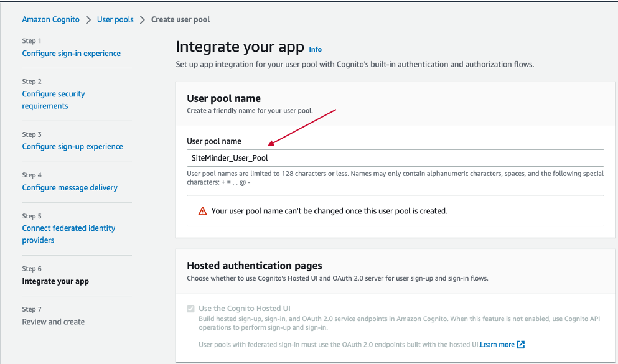Click the Use the Cognito Hosted UI label
This screenshot has height=364, width=618.
point(245,309)
